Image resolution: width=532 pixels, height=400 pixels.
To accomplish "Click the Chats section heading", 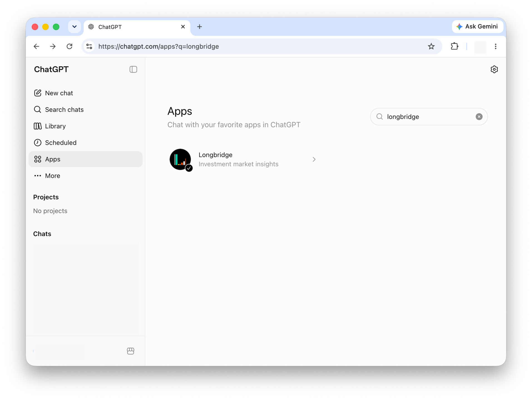I will click(x=42, y=234).
